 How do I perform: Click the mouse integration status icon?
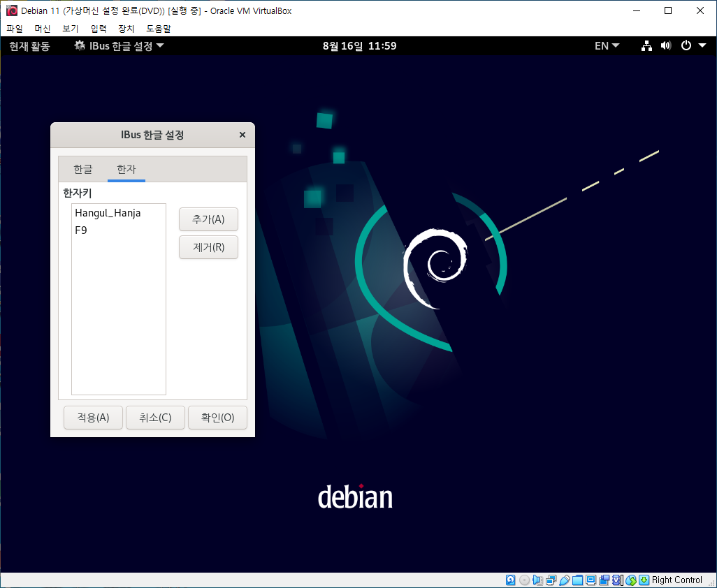pos(631,580)
